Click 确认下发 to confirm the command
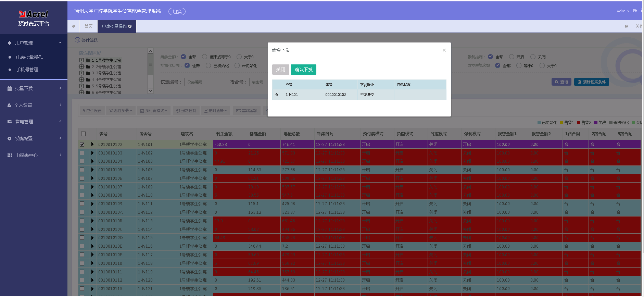Image resolution: width=644 pixels, height=297 pixels. point(303,70)
